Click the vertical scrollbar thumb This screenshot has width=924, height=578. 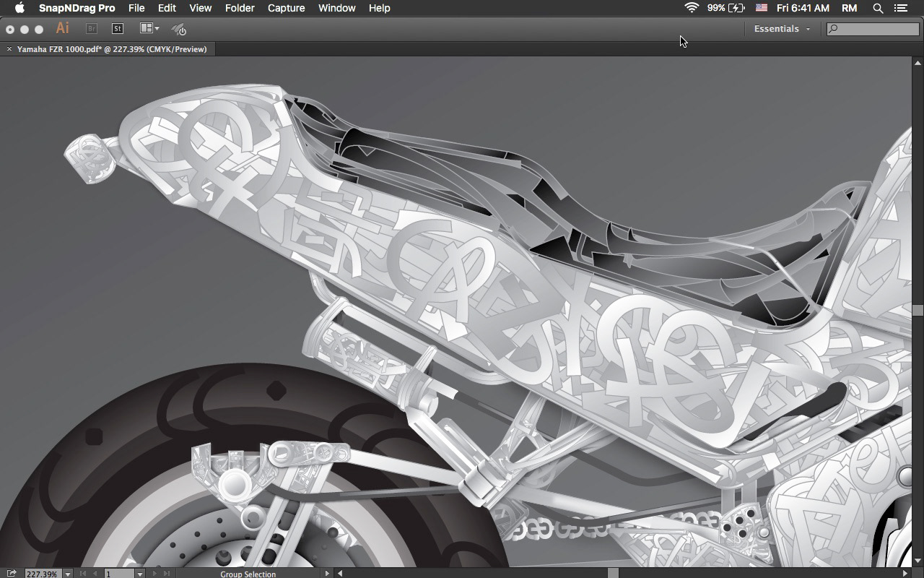tap(918, 311)
